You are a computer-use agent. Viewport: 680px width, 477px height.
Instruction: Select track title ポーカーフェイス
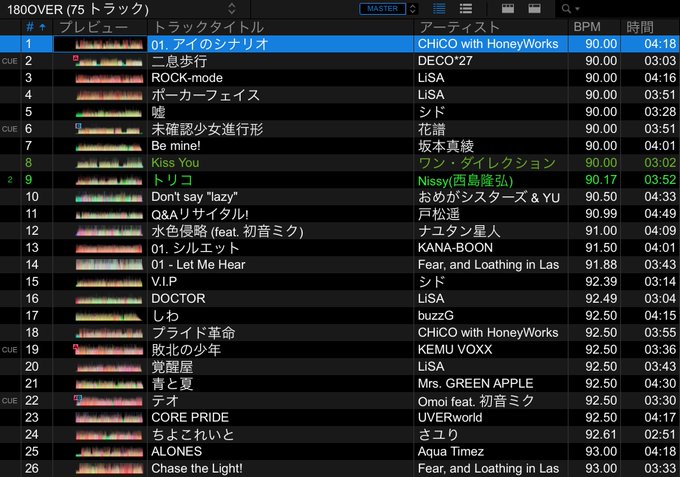(205, 95)
